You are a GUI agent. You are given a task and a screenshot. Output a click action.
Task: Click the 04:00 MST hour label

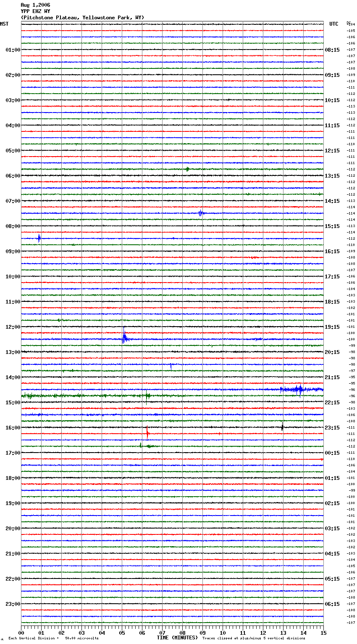pyautogui.click(x=13, y=126)
